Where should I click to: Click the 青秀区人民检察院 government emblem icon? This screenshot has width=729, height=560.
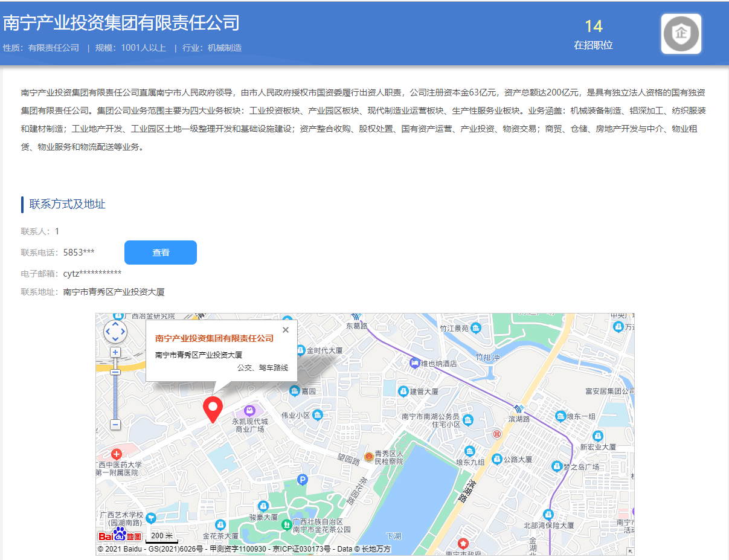pyautogui.click(x=368, y=456)
